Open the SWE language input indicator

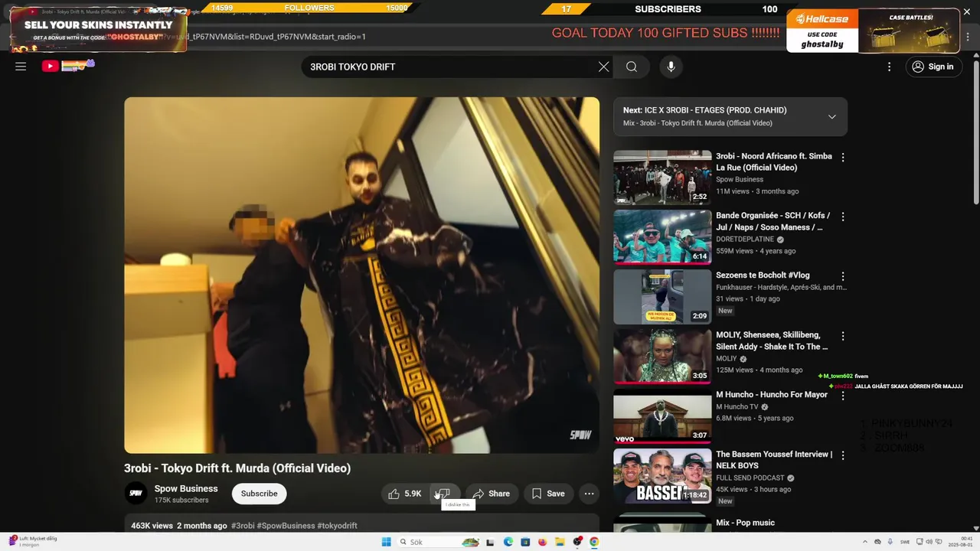tap(905, 542)
